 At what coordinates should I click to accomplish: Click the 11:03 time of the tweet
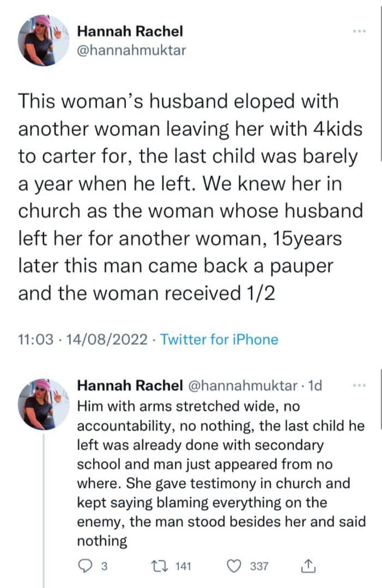point(36,340)
